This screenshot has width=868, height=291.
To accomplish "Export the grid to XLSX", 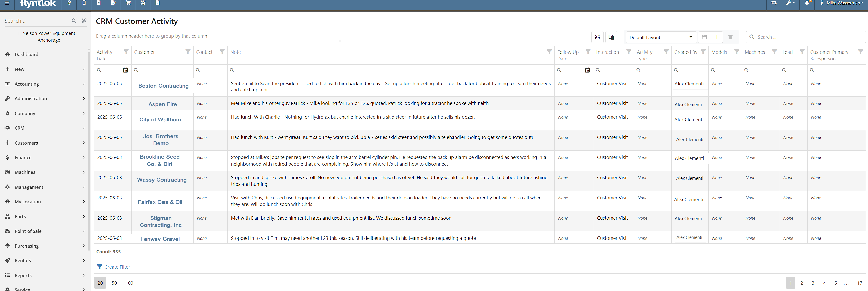I will (598, 37).
